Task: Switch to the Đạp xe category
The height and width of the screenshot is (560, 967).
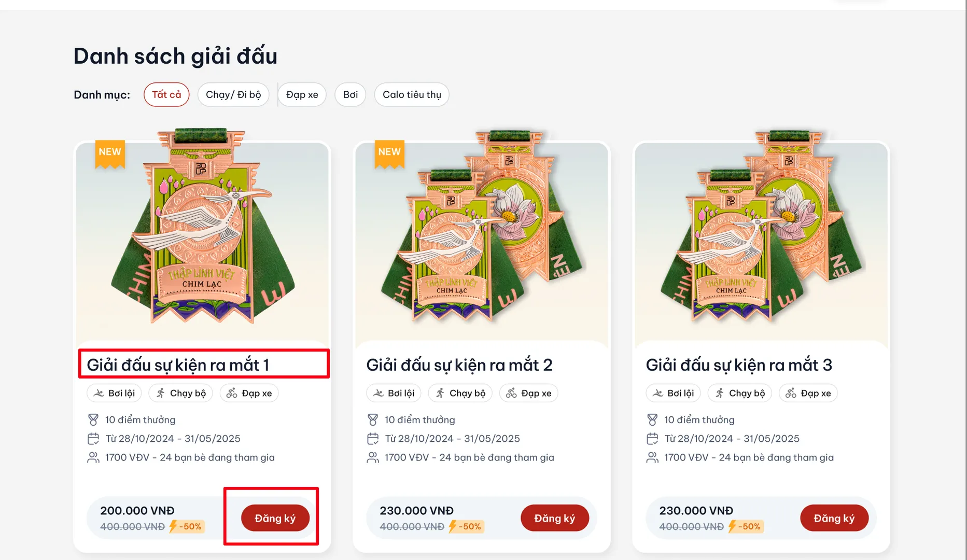Action: tap(302, 94)
